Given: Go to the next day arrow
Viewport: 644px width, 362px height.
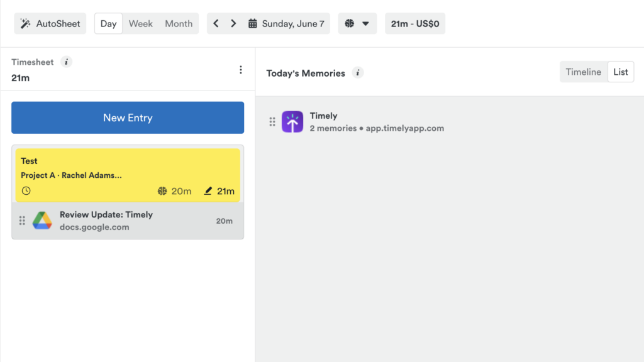Looking at the screenshot, I should pyautogui.click(x=233, y=23).
